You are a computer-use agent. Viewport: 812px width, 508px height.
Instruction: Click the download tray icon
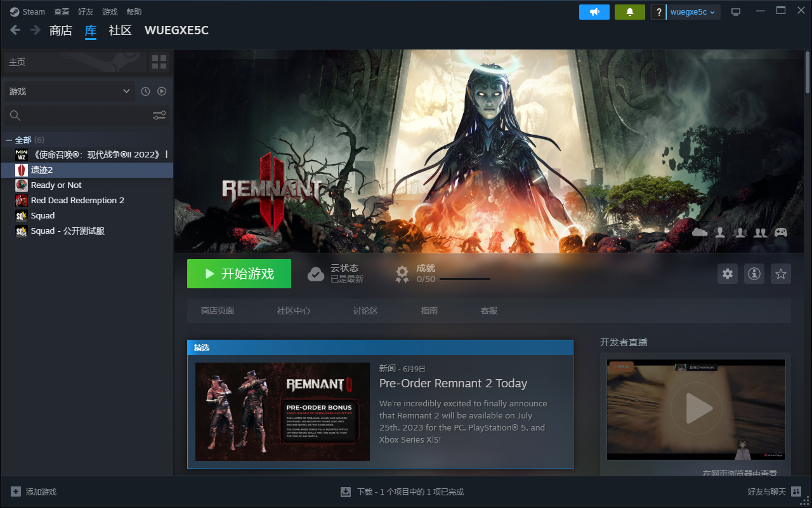pos(346,492)
